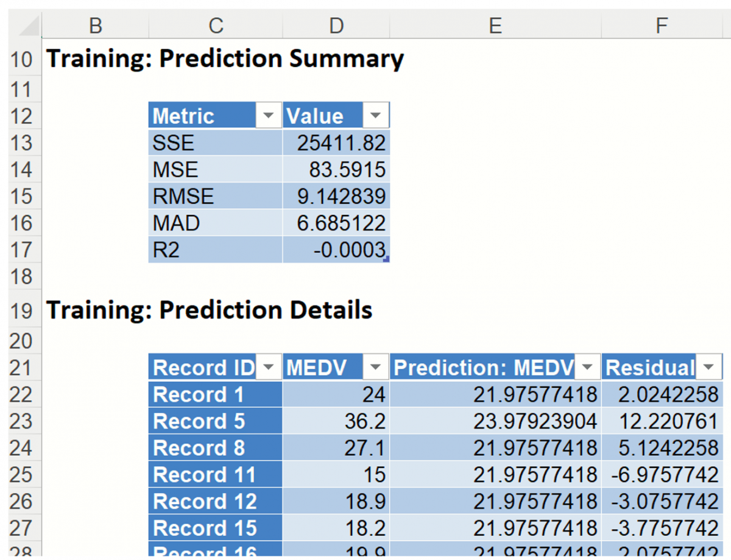Viewport: 731px width, 560px height.
Task: Select the Record 5 row label
Action: 215,421
